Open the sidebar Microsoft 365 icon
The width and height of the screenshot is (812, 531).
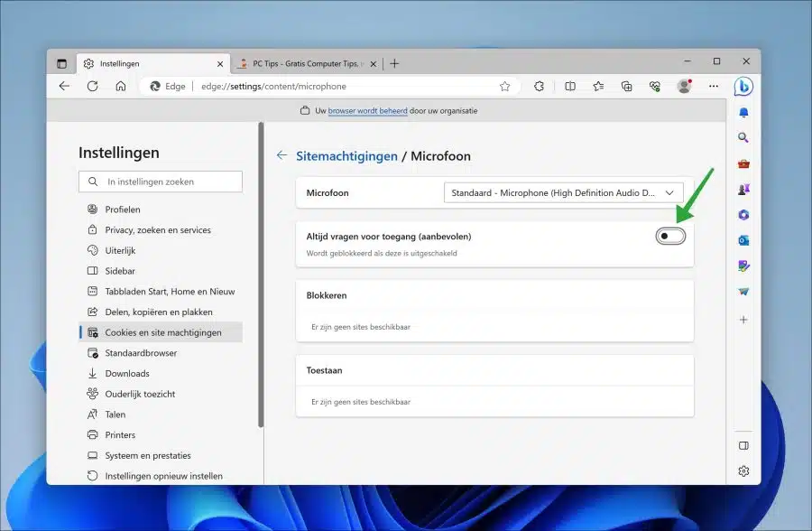click(743, 215)
